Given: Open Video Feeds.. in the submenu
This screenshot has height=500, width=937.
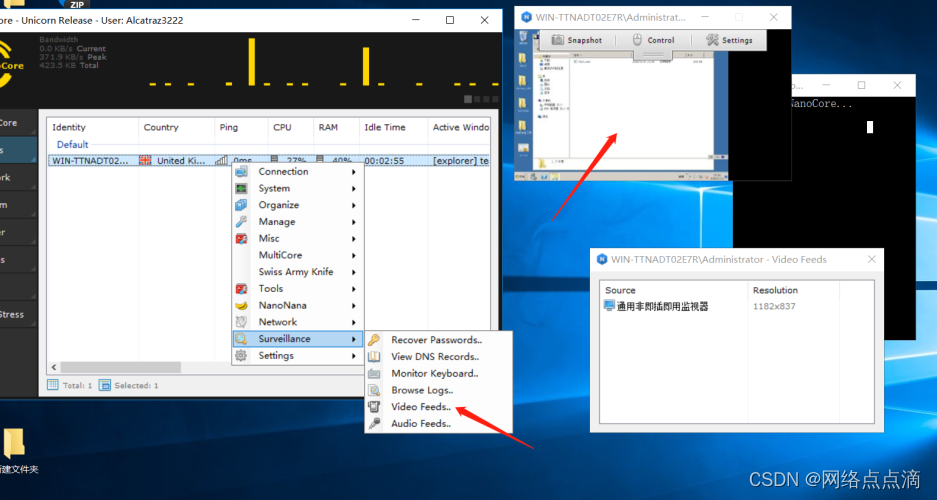Looking at the screenshot, I should coord(438,407).
